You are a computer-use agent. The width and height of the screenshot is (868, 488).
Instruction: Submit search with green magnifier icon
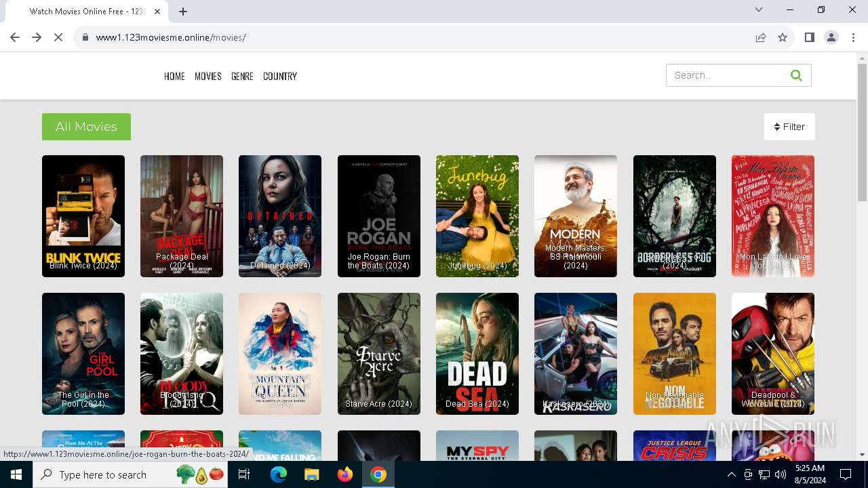(x=796, y=75)
